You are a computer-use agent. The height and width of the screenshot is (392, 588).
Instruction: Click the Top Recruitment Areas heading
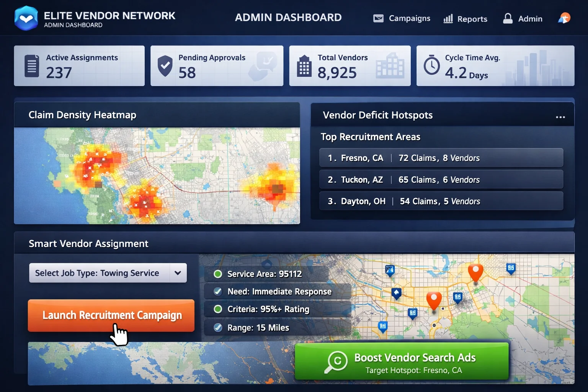(x=371, y=137)
